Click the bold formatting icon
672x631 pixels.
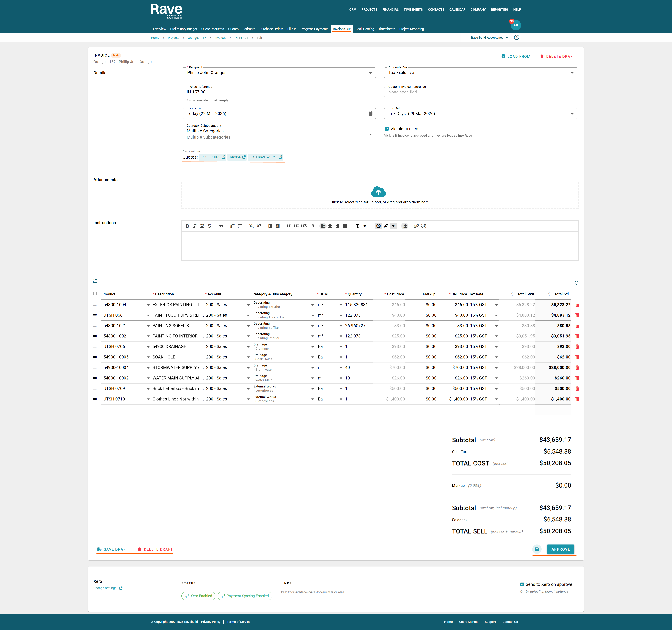coord(187,226)
